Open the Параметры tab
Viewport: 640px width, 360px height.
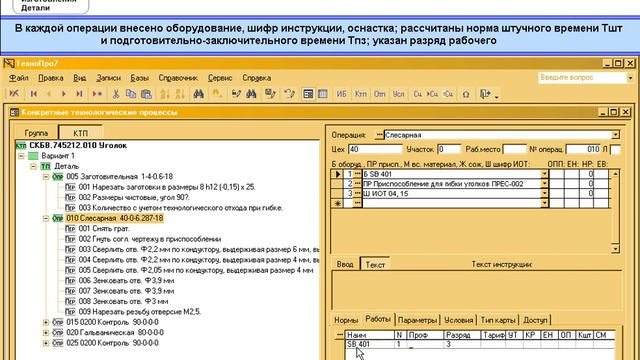coord(417,320)
